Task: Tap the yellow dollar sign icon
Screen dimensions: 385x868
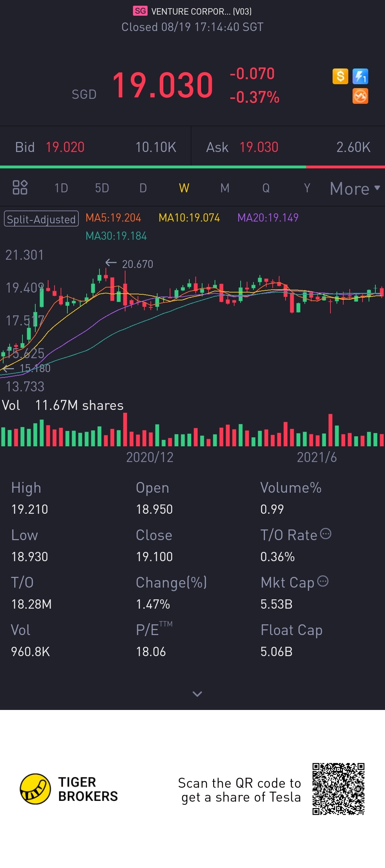Action: (x=340, y=76)
